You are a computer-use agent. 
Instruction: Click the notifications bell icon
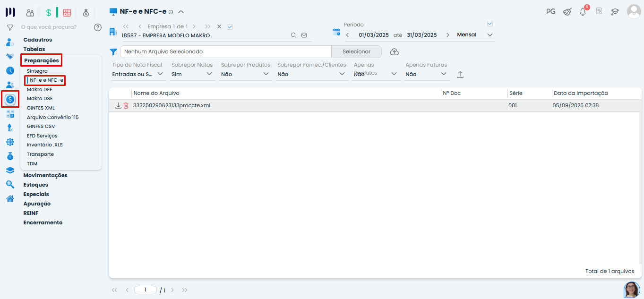pyautogui.click(x=583, y=12)
